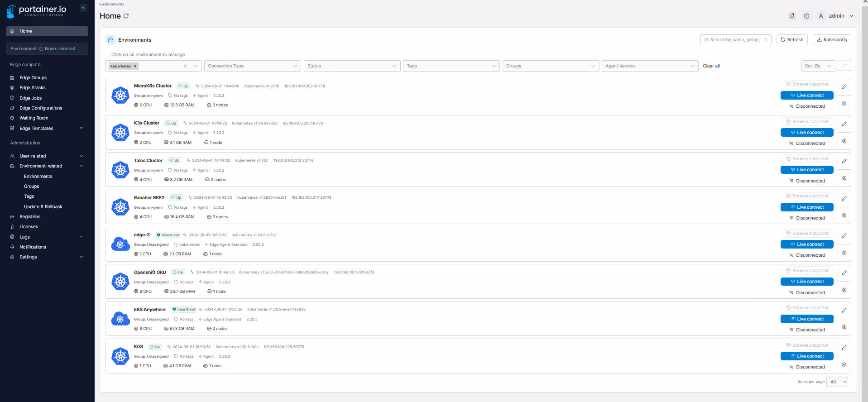This screenshot has width=868, height=402.
Task: Open edge-3 settings gear icon
Action: click(x=844, y=253)
